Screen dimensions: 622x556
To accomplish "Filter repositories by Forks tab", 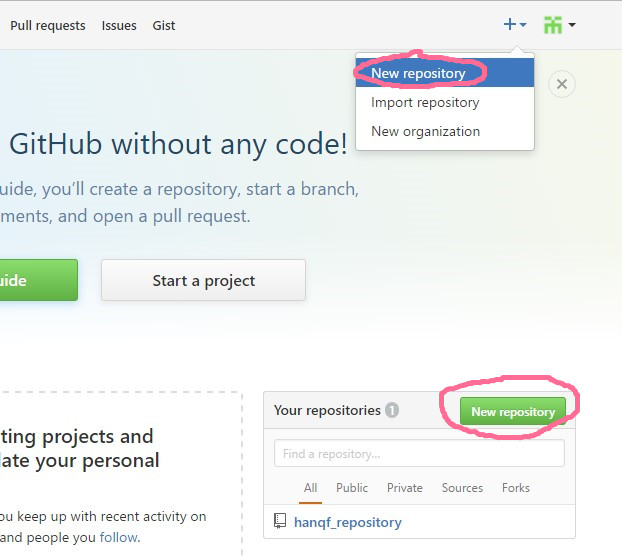I will 516,488.
